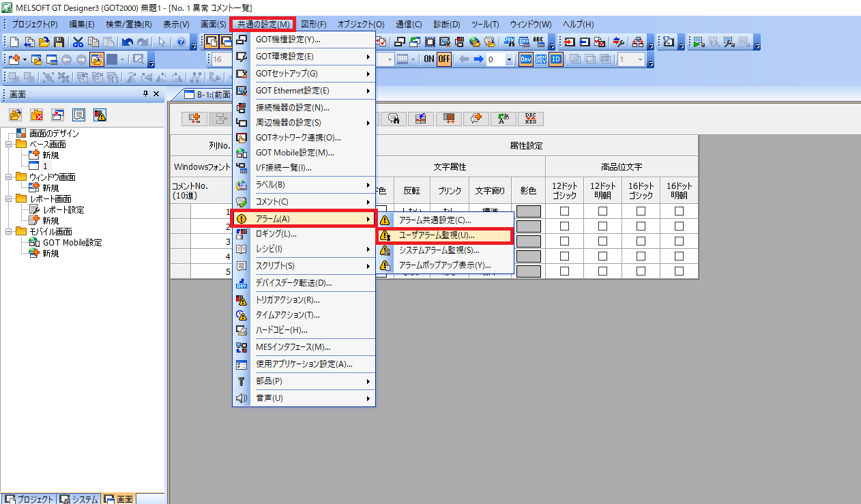
Task: Expand the ラベル(B) submenu
Action: [x=304, y=184]
